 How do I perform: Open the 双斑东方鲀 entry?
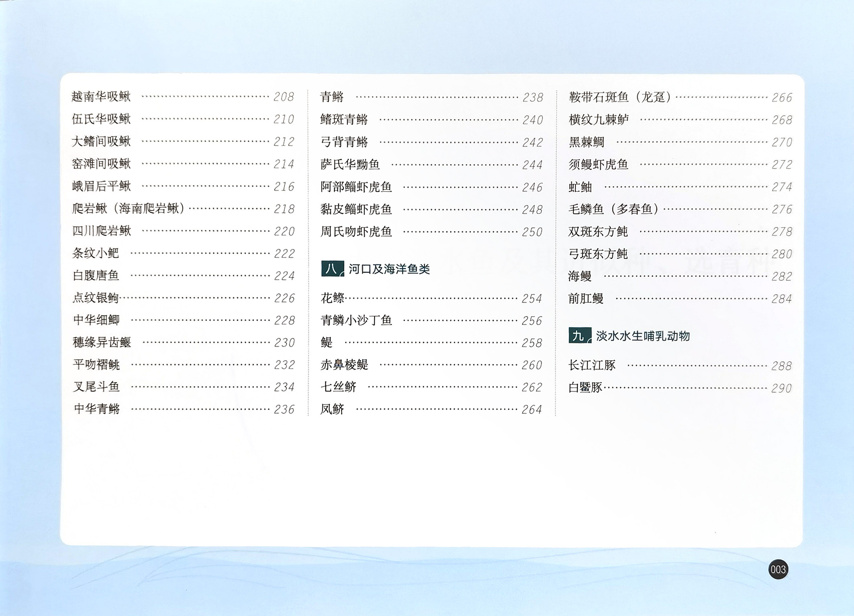598,232
